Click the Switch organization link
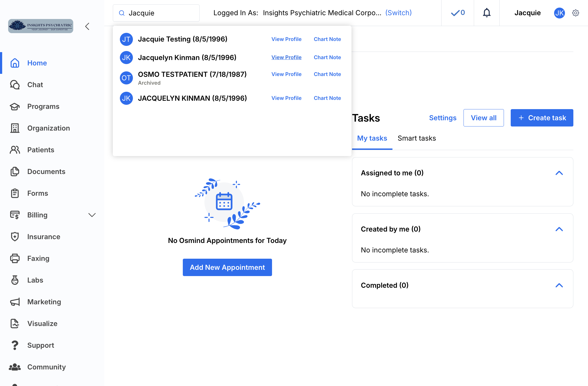Viewport: 588px width, 386px height. pos(398,13)
